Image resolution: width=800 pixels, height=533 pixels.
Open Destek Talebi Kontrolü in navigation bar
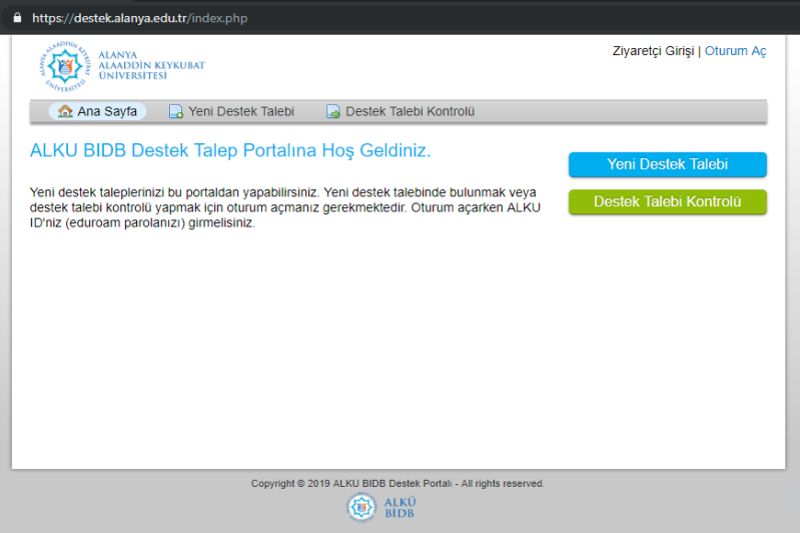(x=401, y=111)
